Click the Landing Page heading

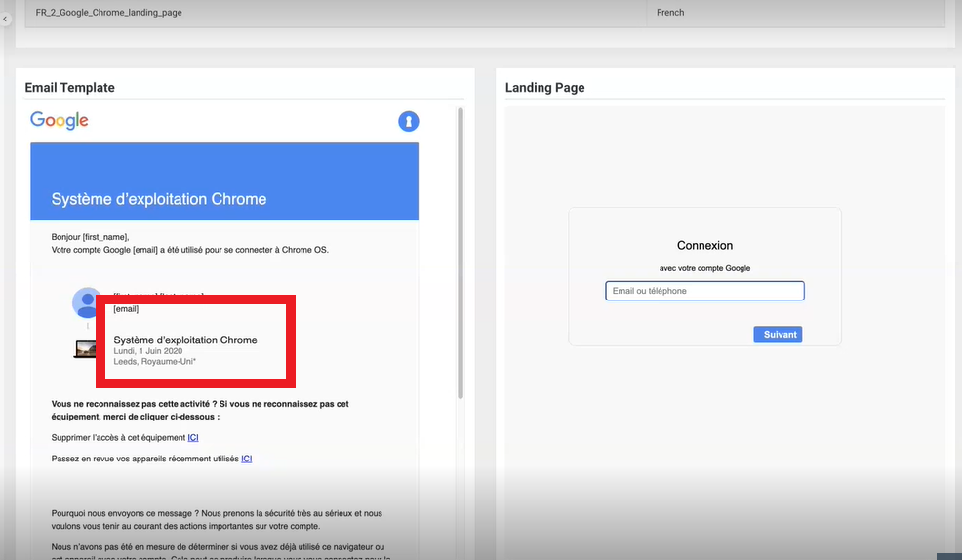[544, 87]
